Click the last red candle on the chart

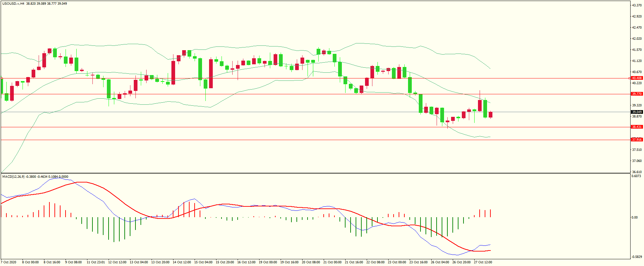tap(491, 115)
